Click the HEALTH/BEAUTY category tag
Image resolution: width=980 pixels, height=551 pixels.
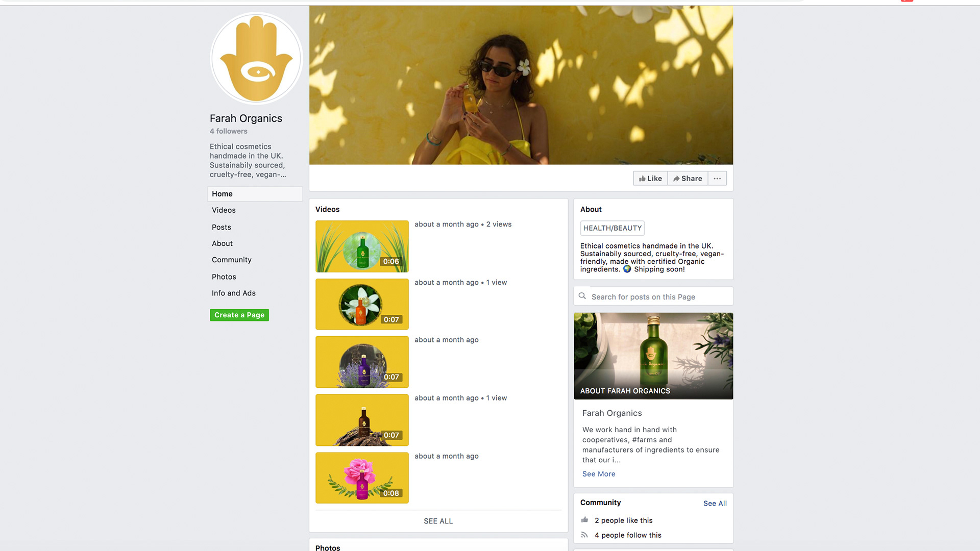point(612,228)
